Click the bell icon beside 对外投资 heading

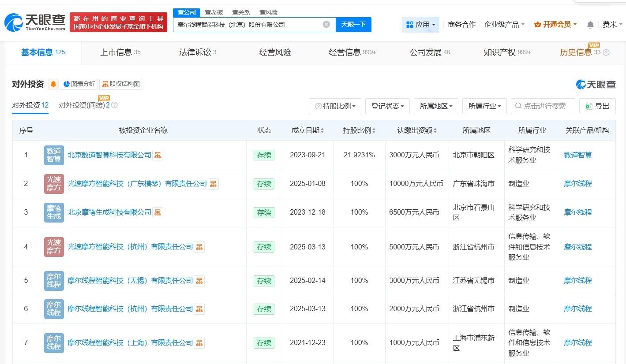point(53,84)
